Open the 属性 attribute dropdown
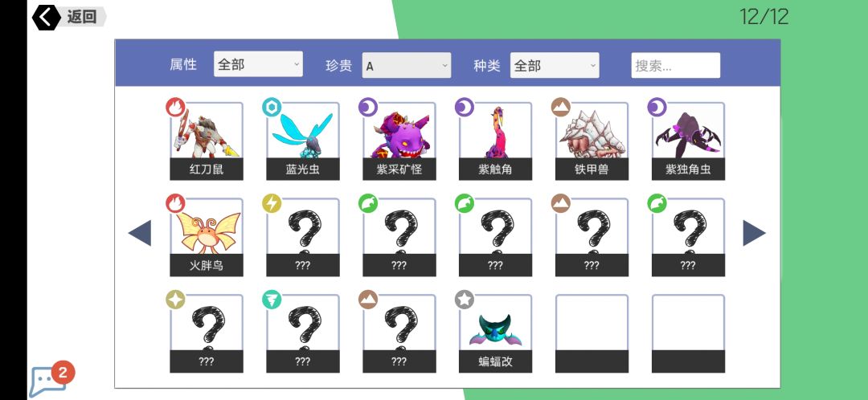Viewport: 868px width, 400px height. pyautogui.click(x=258, y=64)
